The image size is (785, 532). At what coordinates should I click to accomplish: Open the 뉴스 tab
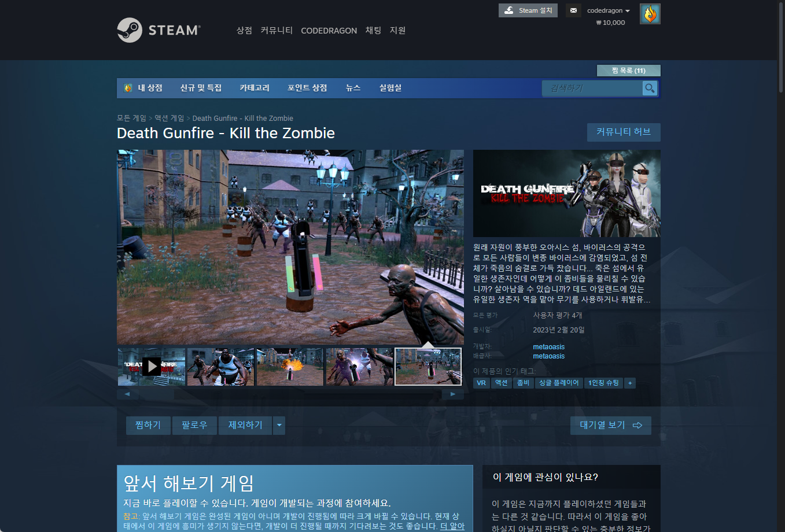pyautogui.click(x=353, y=88)
